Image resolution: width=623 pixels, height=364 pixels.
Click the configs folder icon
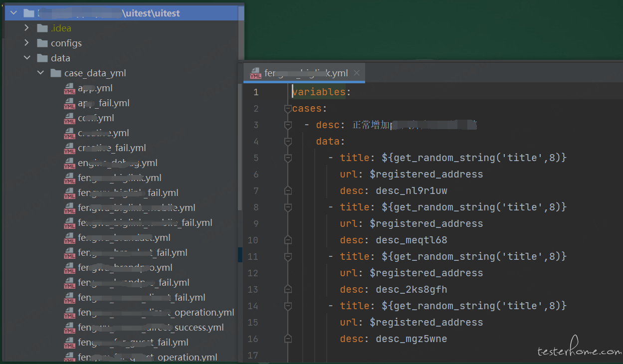click(x=42, y=43)
